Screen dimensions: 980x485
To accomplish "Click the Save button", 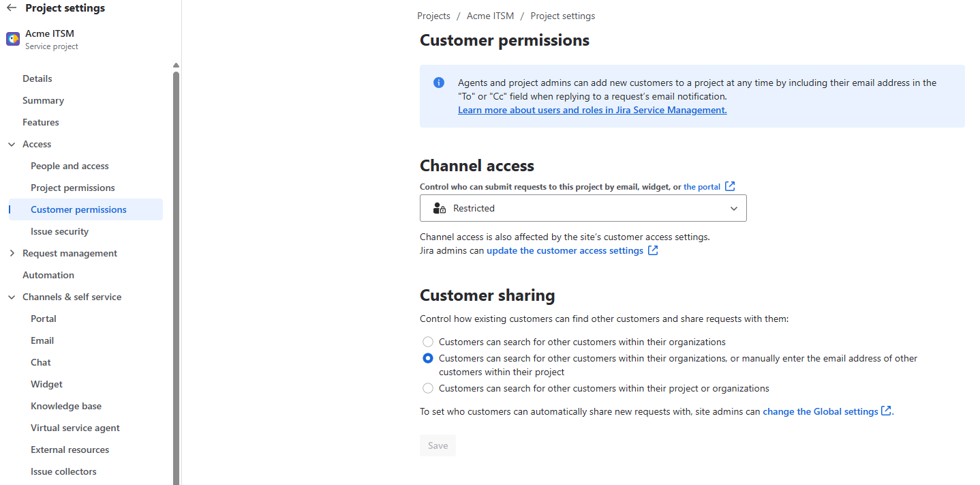I will (438, 445).
